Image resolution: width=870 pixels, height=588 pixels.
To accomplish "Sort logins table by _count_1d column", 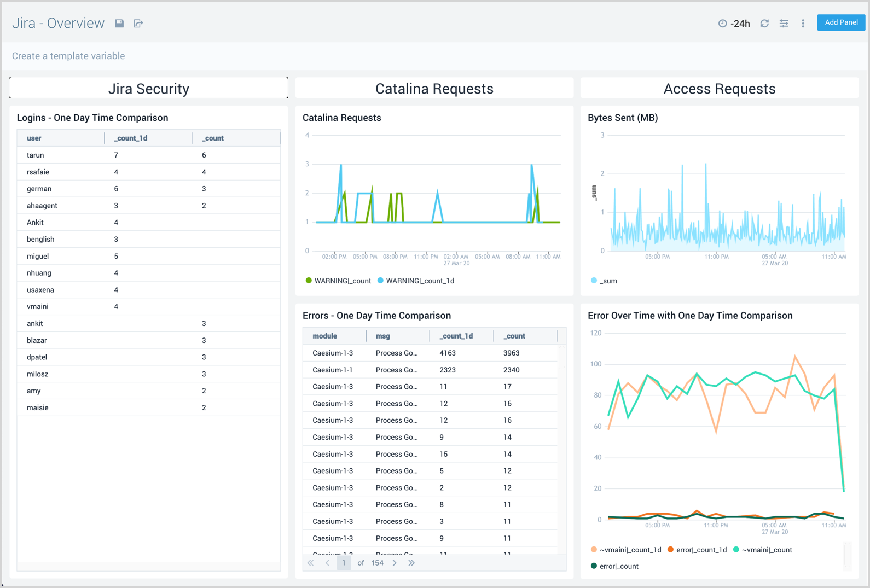I will coord(131,138).
